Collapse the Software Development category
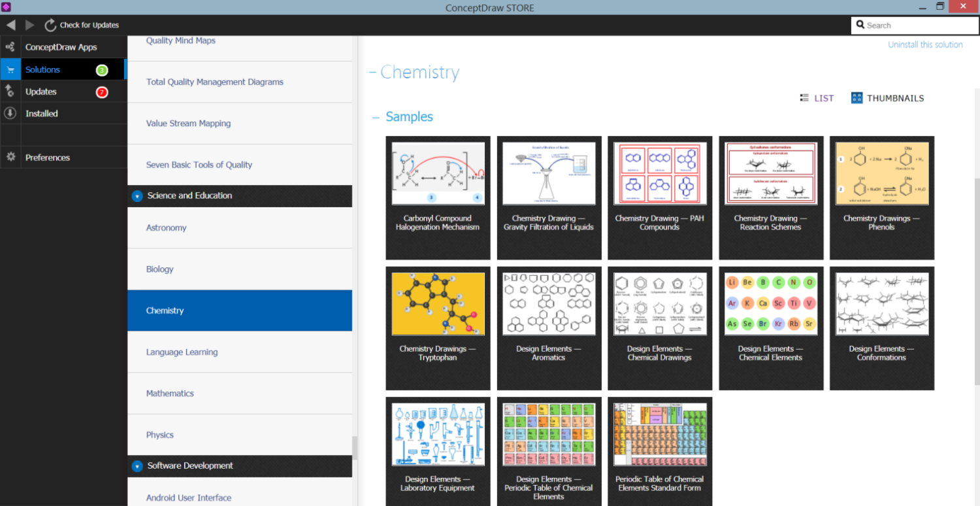Image resolution: width=980 pixels, height=506 pixels. coord(137,466)
